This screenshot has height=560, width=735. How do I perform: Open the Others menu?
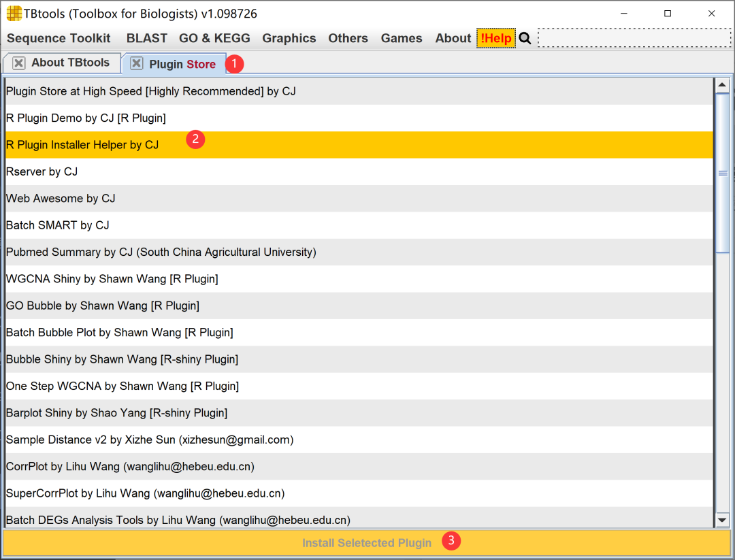(348, 38)
